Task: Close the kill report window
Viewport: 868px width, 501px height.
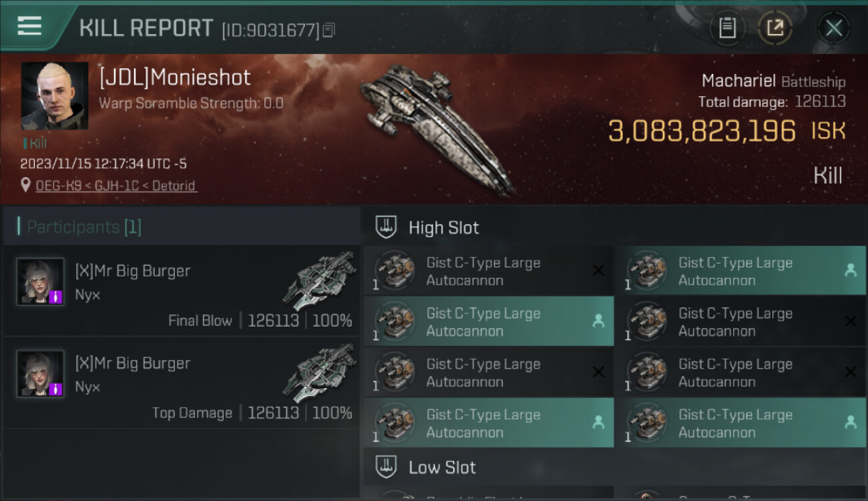Action: point(833,28)
